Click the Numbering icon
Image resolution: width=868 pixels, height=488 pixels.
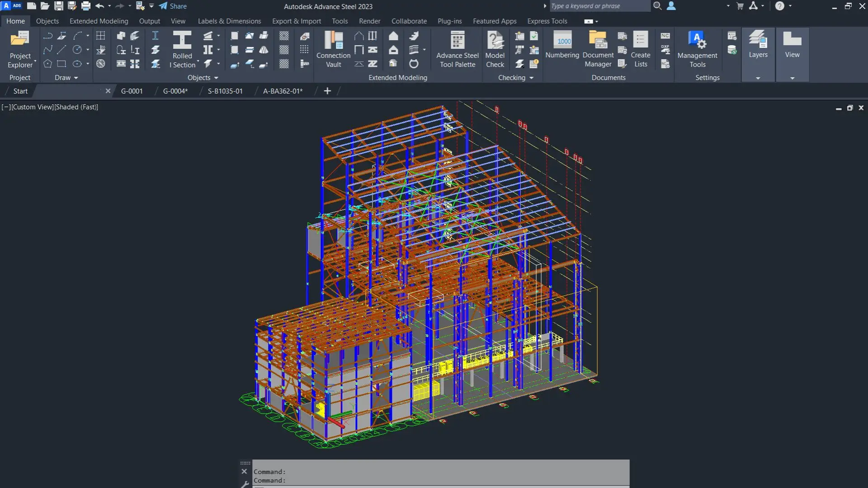(562, 44)
